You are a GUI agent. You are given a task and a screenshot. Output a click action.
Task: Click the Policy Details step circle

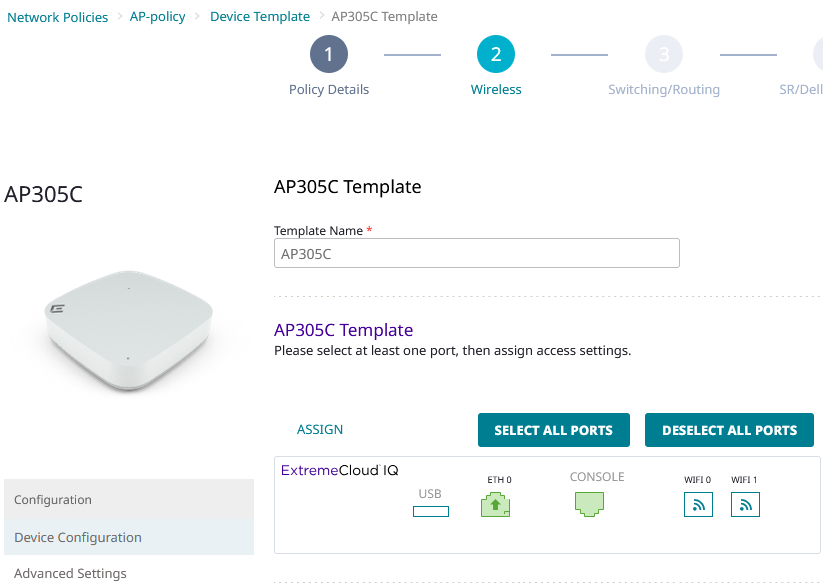[x=328, y=54]
